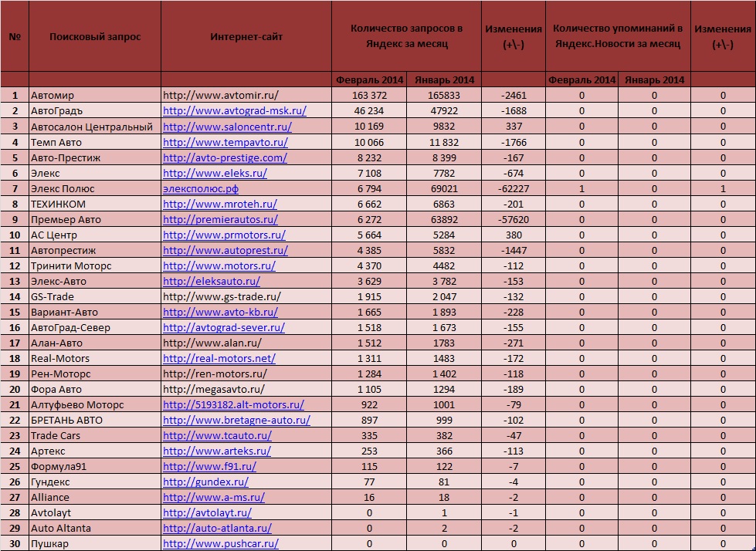Select the 'Алтуфьево Моторс' cell
Viewport: 756px width, 551px height.
click(95, 404)
